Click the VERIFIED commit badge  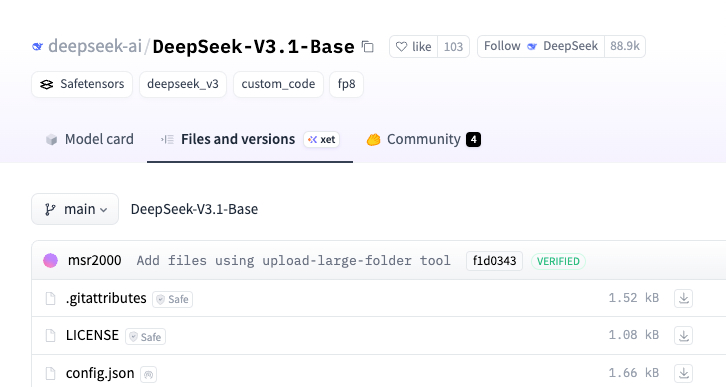click(558, 261)
